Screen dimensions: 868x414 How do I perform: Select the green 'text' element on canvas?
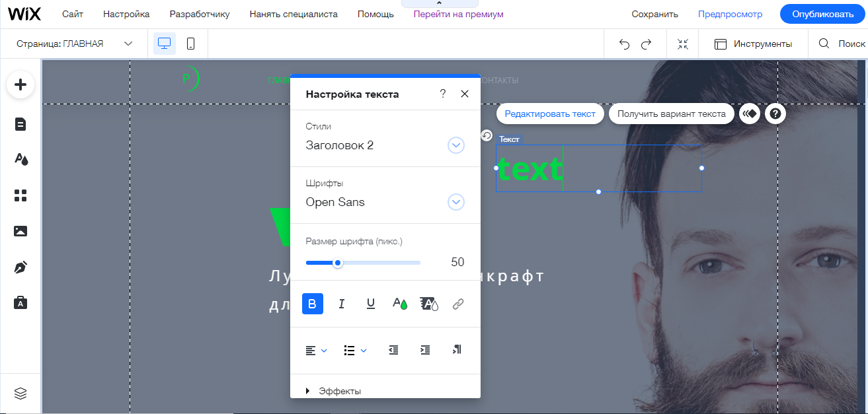pyautogui.click(x=530, y=169)
